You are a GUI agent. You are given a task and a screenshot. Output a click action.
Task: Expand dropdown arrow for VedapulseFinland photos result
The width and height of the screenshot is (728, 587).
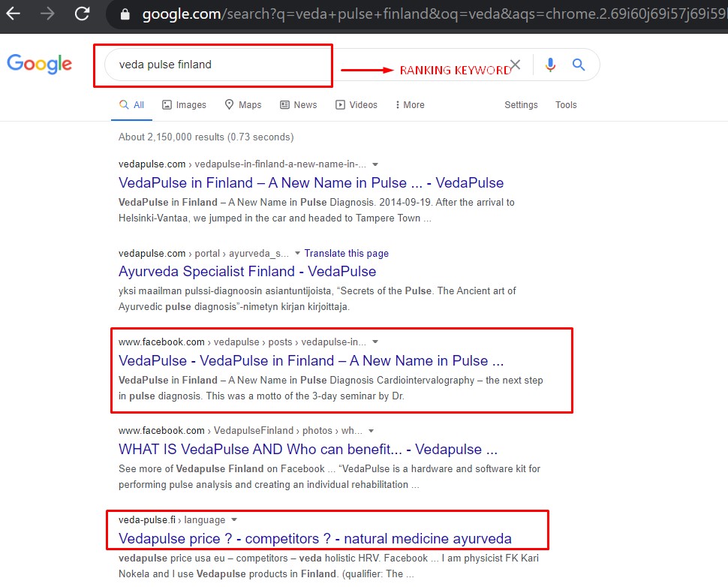(x=371, y=431)
